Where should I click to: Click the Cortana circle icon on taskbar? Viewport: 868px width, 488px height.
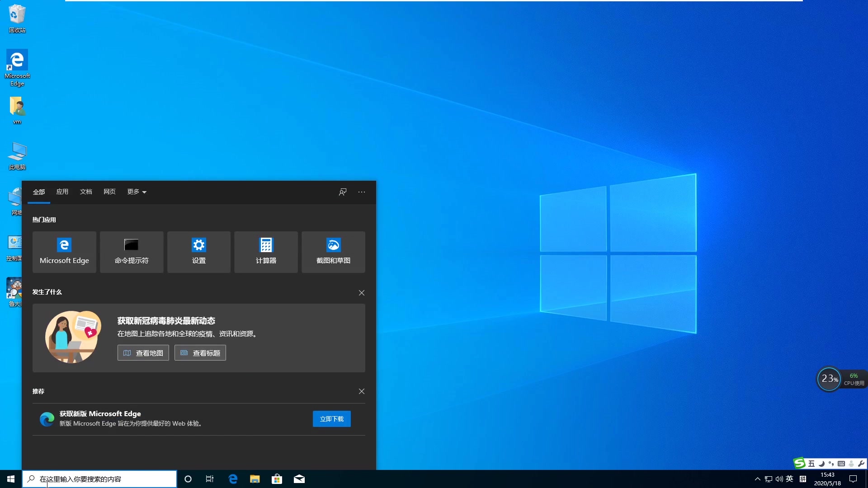[x=188, y=479]
